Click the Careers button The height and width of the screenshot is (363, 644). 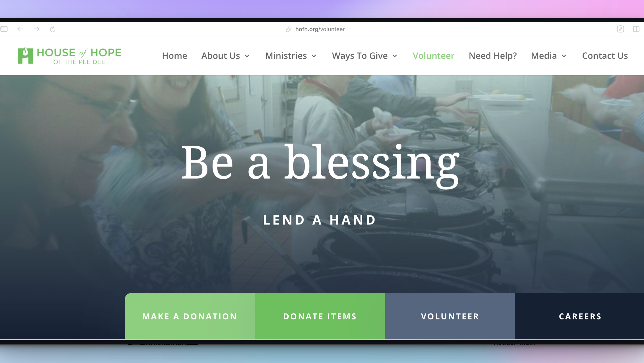coord(580,316)
